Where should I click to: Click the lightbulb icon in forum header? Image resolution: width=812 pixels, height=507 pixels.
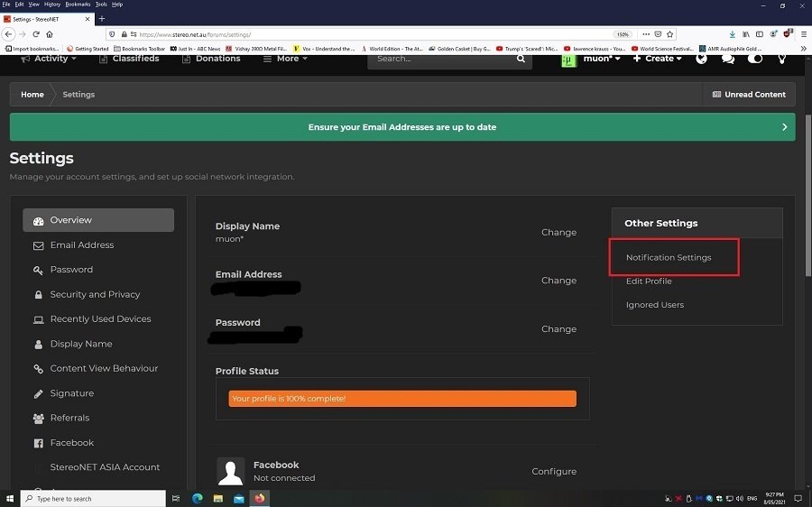pyautogui.click(x=782, y=59)
